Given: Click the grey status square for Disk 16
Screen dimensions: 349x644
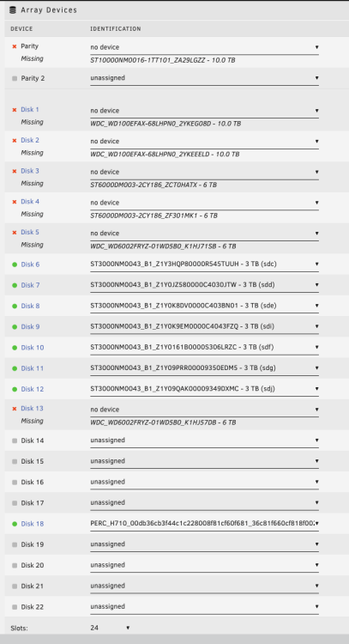Looking at the screenshot, I should 15,483.
